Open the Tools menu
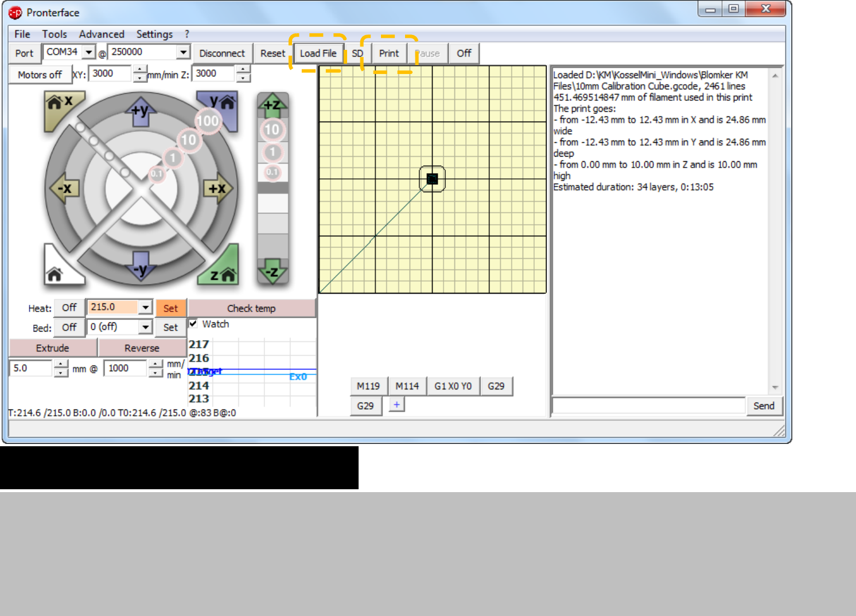The image size is (856, 616). [x=55, y=34]
